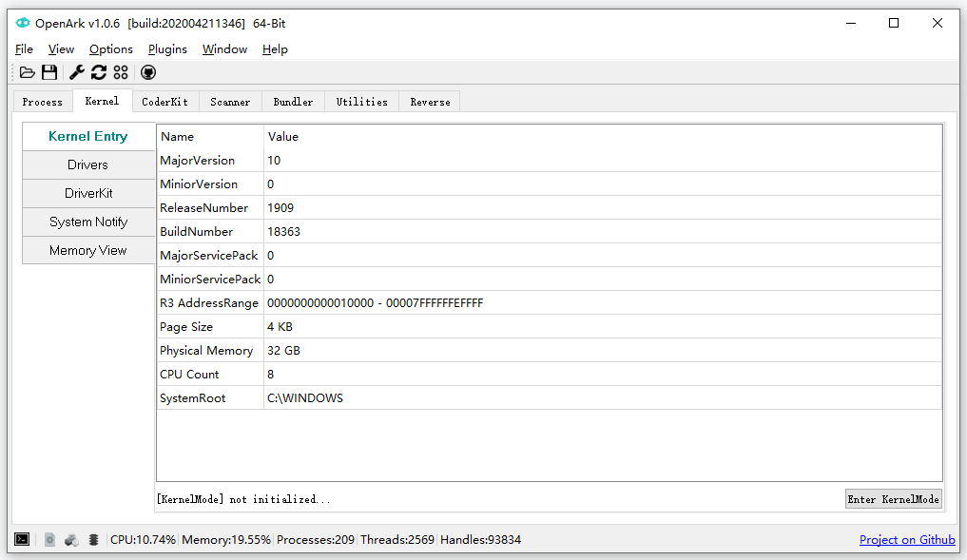Click the four-circles grid toolbar icon

pyautogui.click(x=121, y=73)
